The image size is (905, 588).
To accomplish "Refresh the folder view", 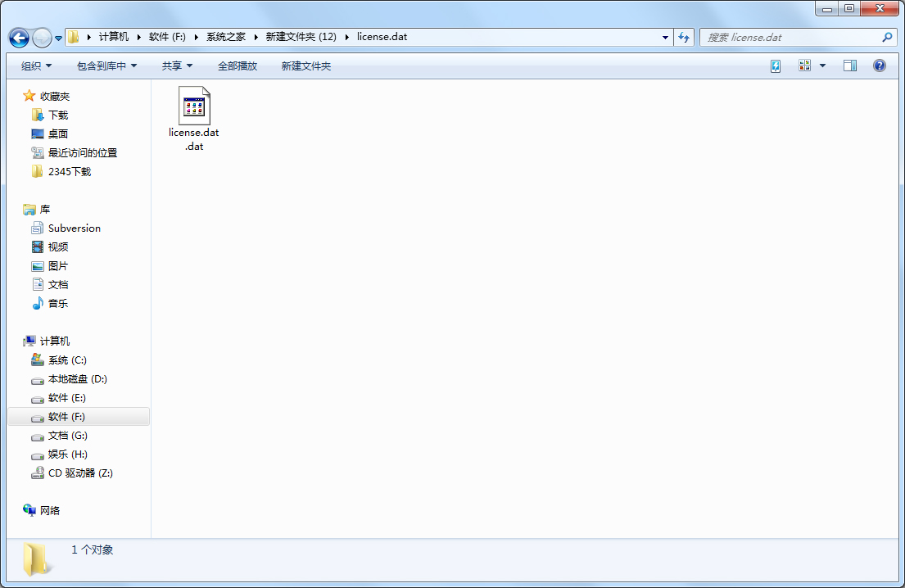I will [684, 38].
